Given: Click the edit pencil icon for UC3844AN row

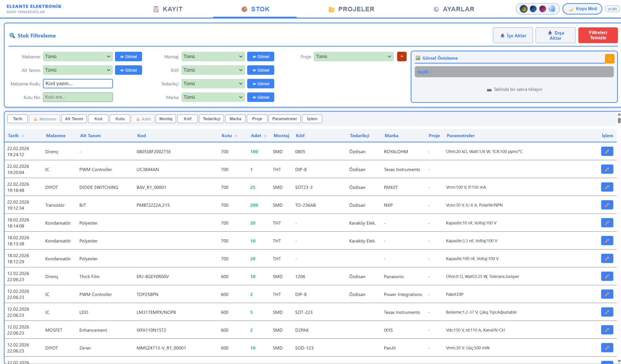Looking at the screenshot, I should click(607, 169).
